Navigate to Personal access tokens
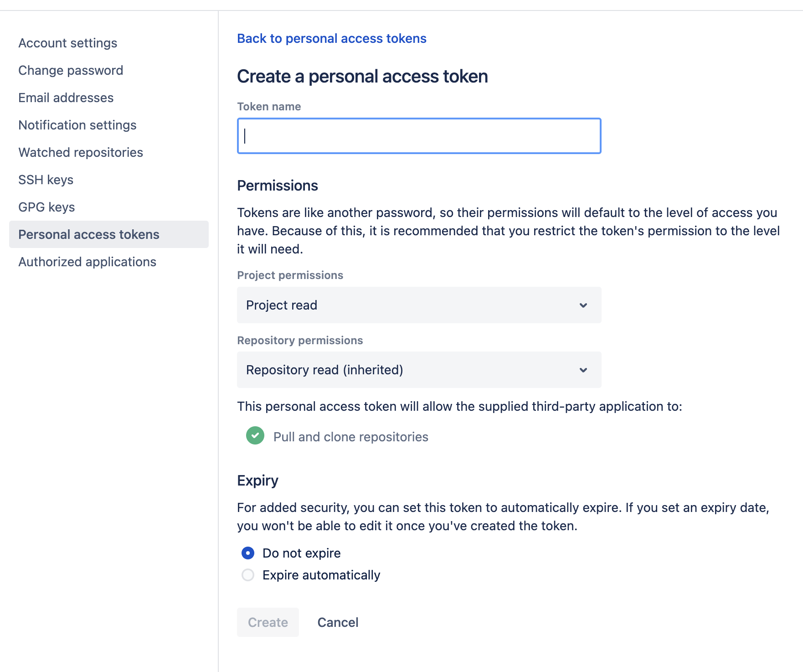Screen dimensions: 803x672 click(x=89, y=234)
